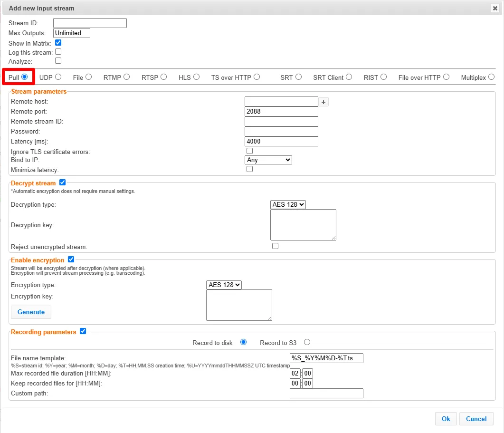This screenshot has width=504, height=433.
Task: Click the File name template field
Action: point(326,358)
